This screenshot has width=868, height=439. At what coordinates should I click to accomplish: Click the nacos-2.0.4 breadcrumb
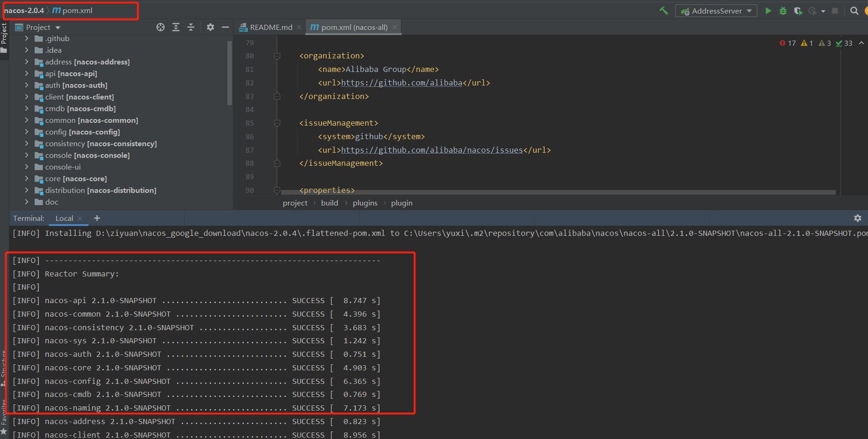tap(24, 10)
